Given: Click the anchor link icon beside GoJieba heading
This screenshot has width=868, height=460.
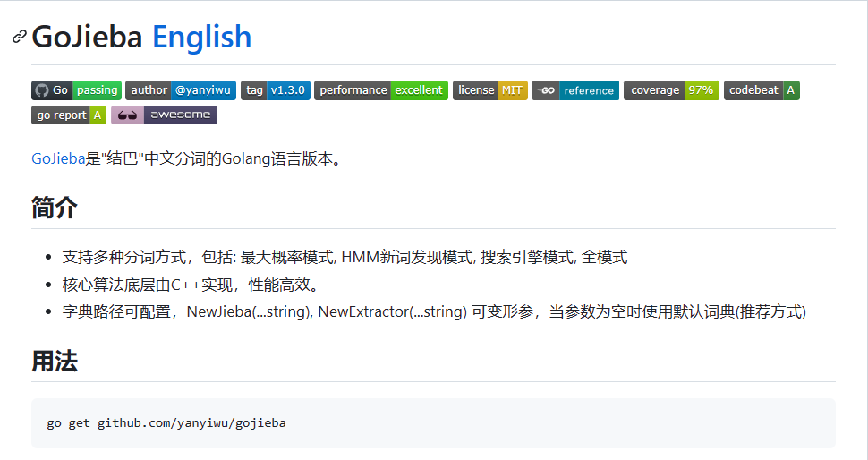Looking at the screenshot, I should coord(20,37).
